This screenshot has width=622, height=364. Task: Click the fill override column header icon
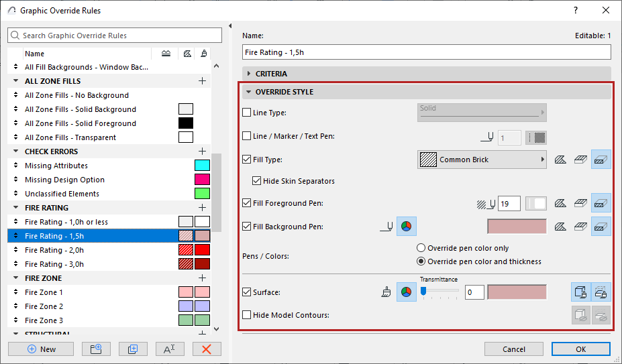(187, 54)
